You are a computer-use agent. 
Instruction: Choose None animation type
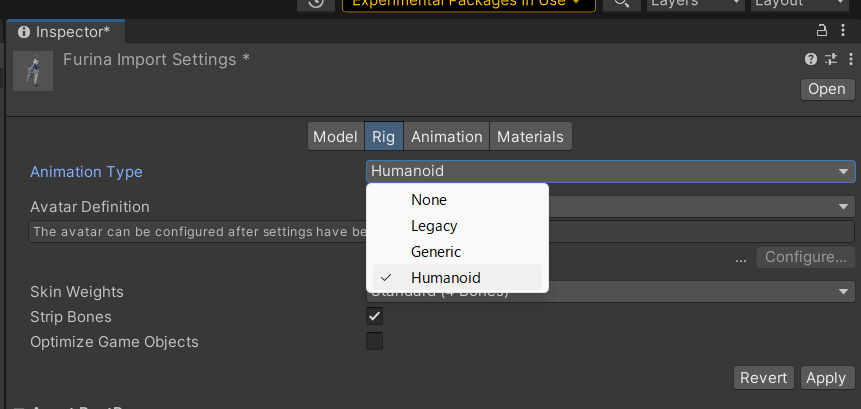[x=457, y=200]
